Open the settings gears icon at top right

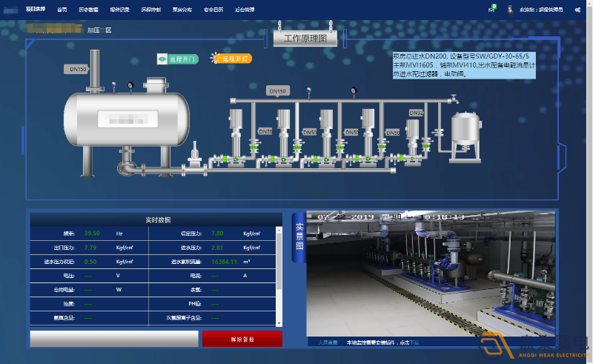coord(577,9)
